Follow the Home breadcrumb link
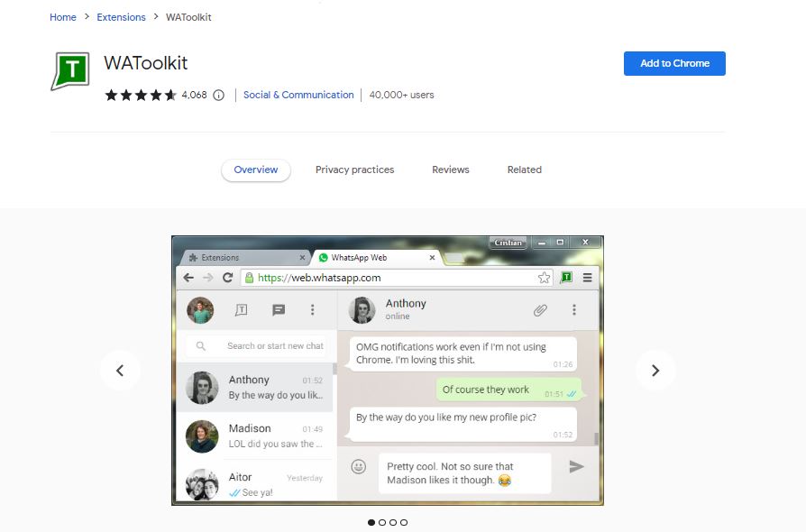Image resolution: width=806 pixels, height=532 pixels. pyautogui.click(x=63, y=17)
